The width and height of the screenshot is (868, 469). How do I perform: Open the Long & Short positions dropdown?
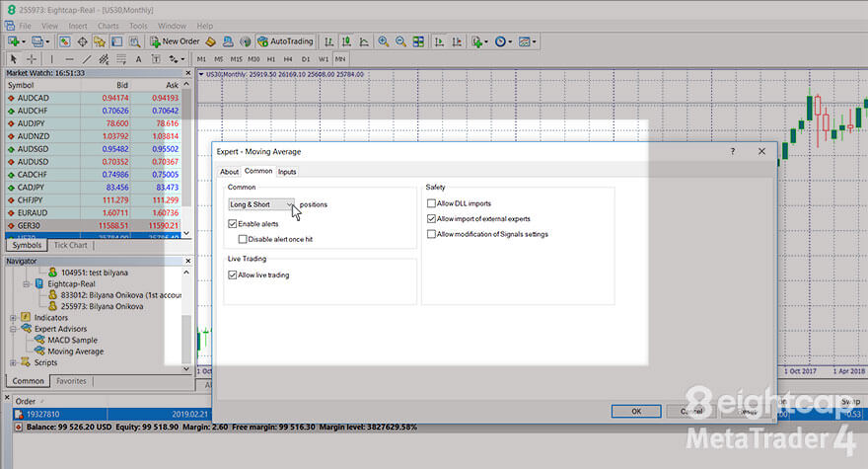[x=261, y=204]
